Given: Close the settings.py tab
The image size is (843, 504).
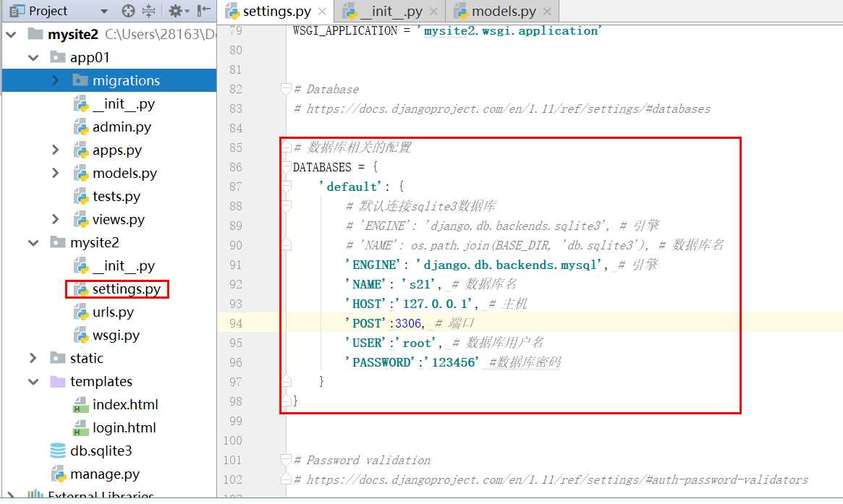Looking at the screenshot, I should 322,12.
